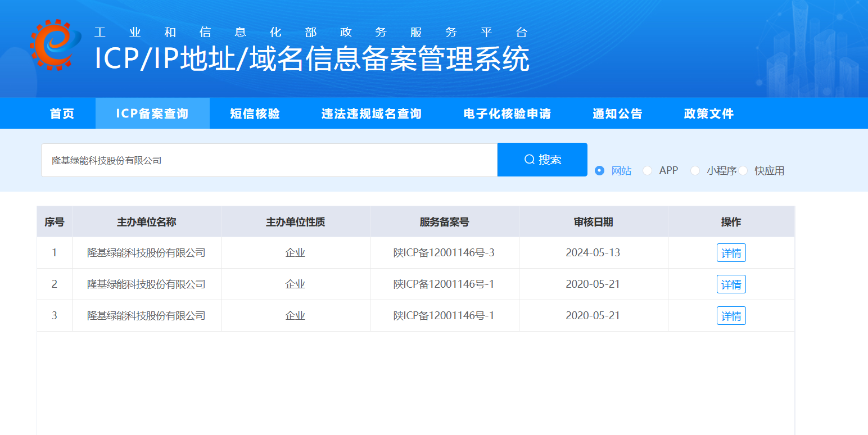
Task: Click the magnifier icon in the search button
Action: (529, 160)
